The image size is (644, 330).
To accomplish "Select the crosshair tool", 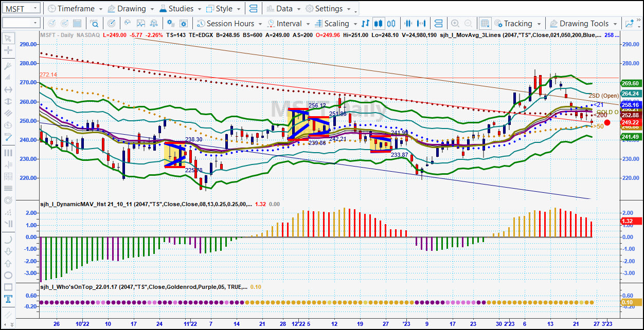I will tap(8, 50).
